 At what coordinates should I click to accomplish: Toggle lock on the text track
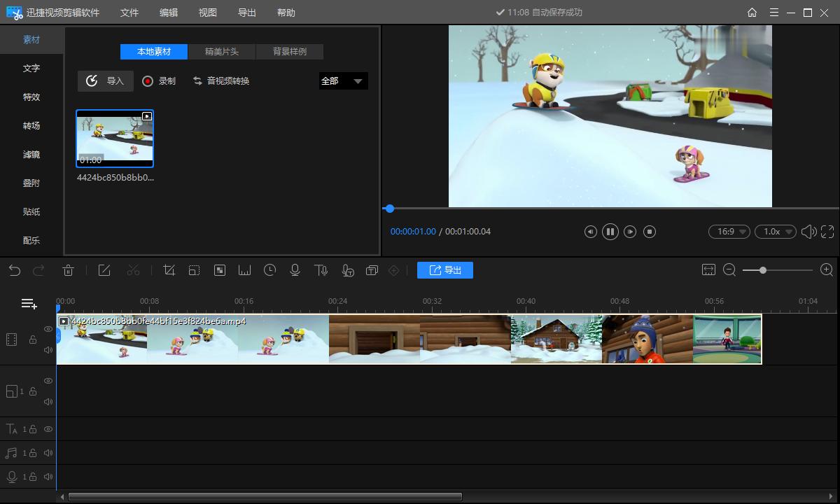tap(33, 429)
